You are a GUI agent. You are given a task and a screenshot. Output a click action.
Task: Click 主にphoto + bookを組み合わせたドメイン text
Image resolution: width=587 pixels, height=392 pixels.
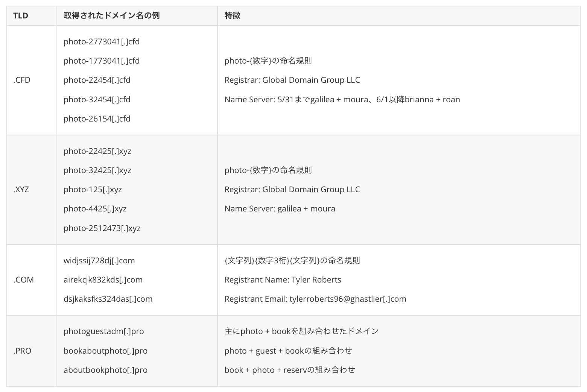coord(302,331)
